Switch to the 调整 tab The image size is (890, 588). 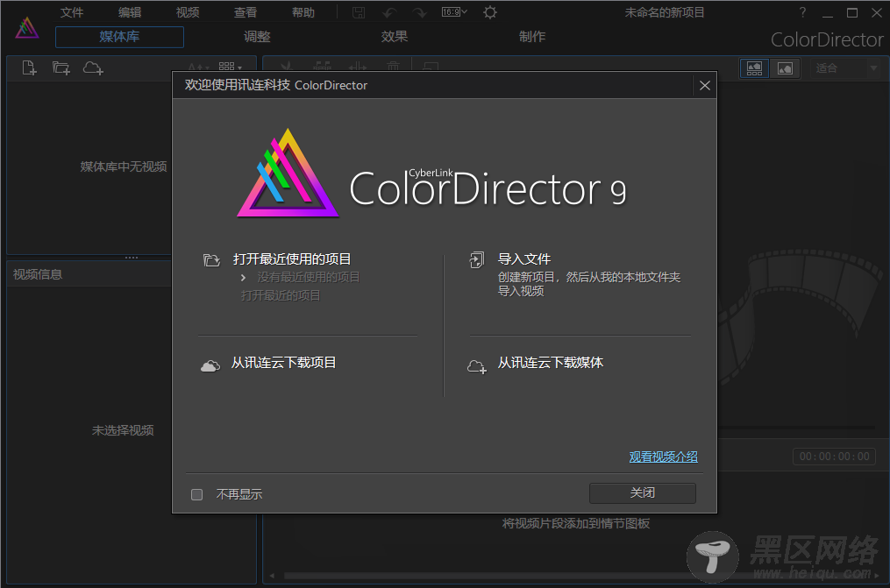coord(257,37)
